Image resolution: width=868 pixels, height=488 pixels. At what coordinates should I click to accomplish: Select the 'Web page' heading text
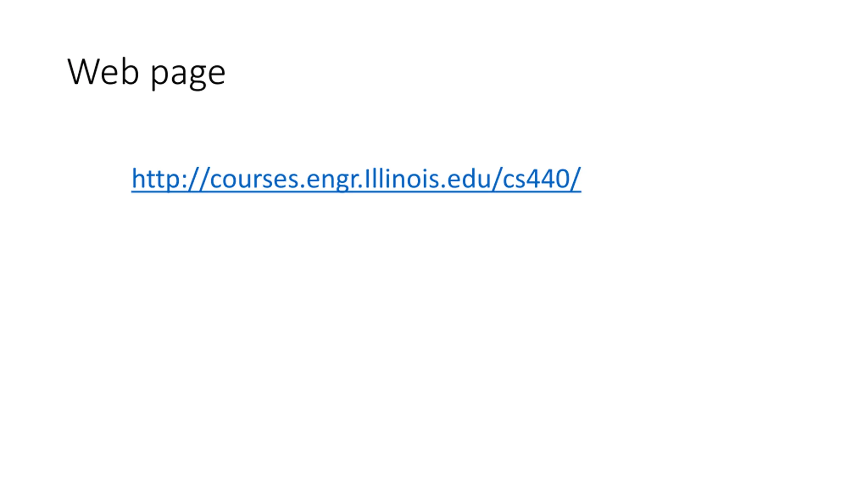coord(146,73)
